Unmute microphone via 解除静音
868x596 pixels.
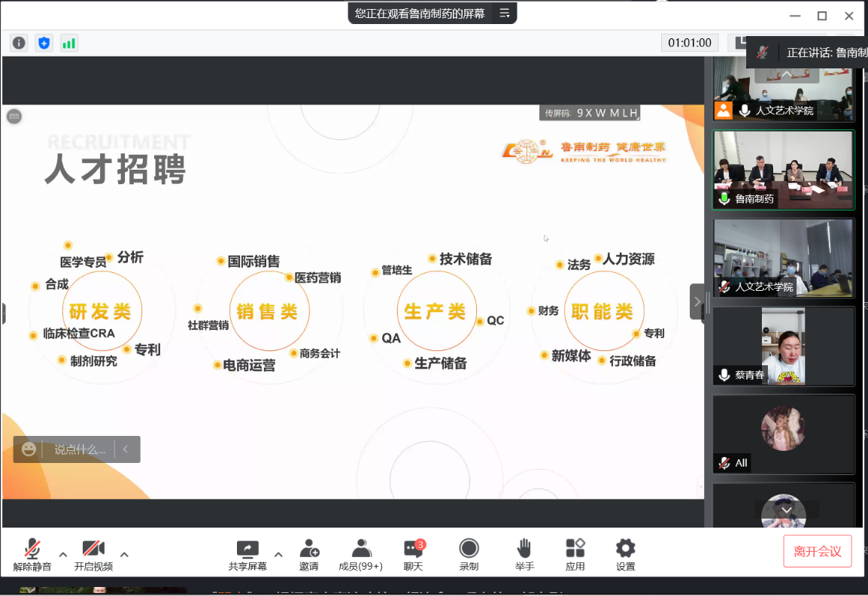pos(32,555)
